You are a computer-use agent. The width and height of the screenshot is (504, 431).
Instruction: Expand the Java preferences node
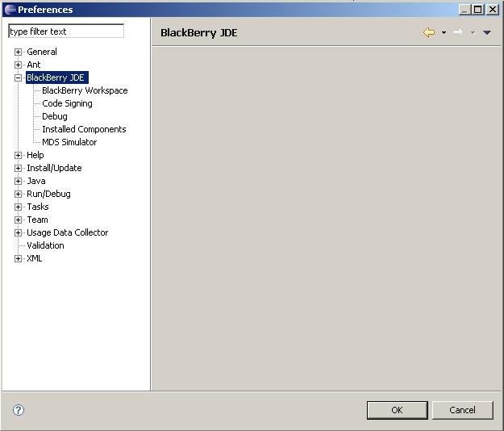[18, 181]
